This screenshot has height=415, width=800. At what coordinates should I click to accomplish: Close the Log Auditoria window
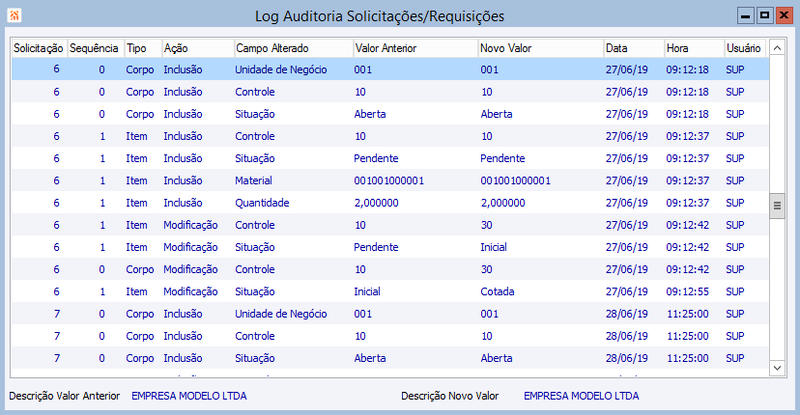[783, 16]
